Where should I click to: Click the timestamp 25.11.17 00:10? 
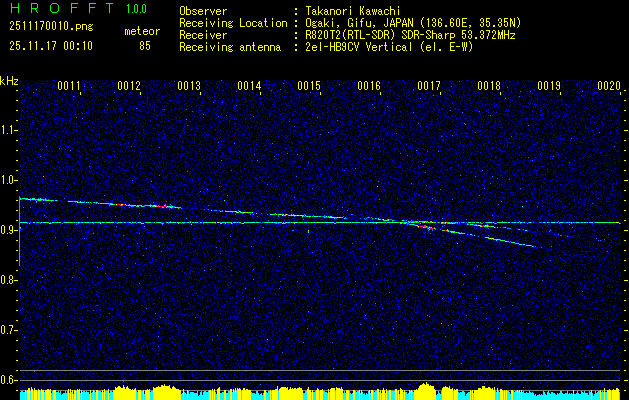coord(51,46)
